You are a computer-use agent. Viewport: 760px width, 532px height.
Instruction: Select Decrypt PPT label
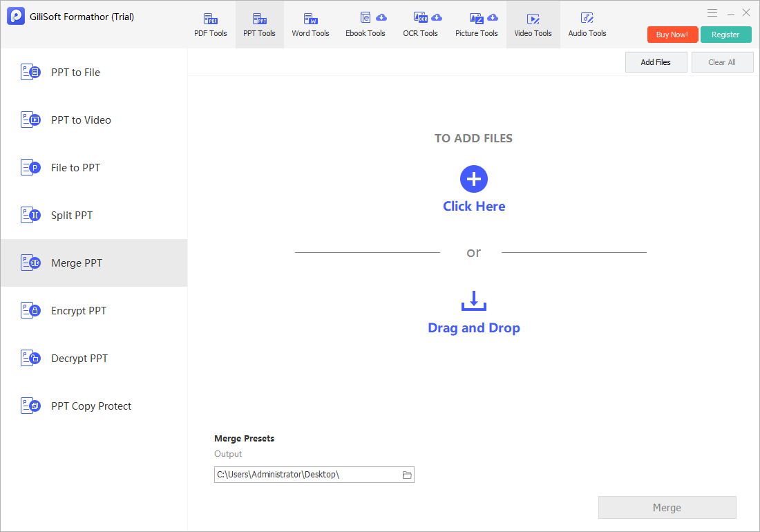click(x=79, y=359)
